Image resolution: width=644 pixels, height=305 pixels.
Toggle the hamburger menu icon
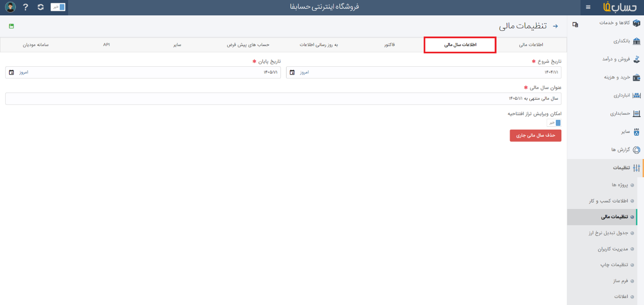(x=588, y=7)
